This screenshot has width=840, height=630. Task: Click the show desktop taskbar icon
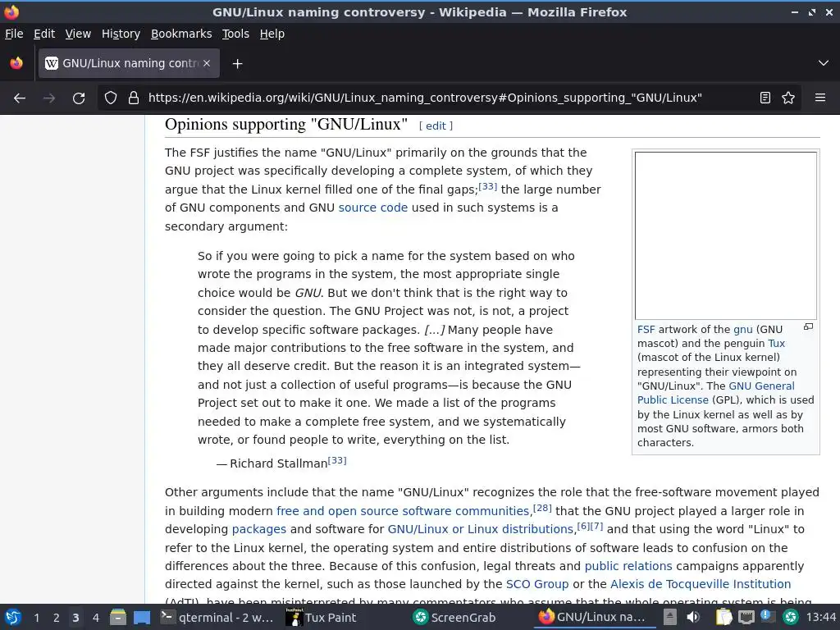pyautogui.click(x=142, y=617)
